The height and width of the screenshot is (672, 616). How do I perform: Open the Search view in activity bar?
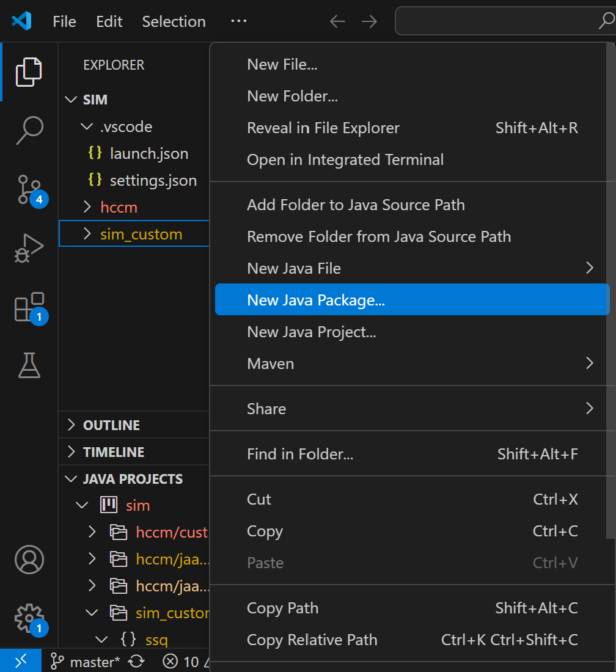(x=29, y=130)
